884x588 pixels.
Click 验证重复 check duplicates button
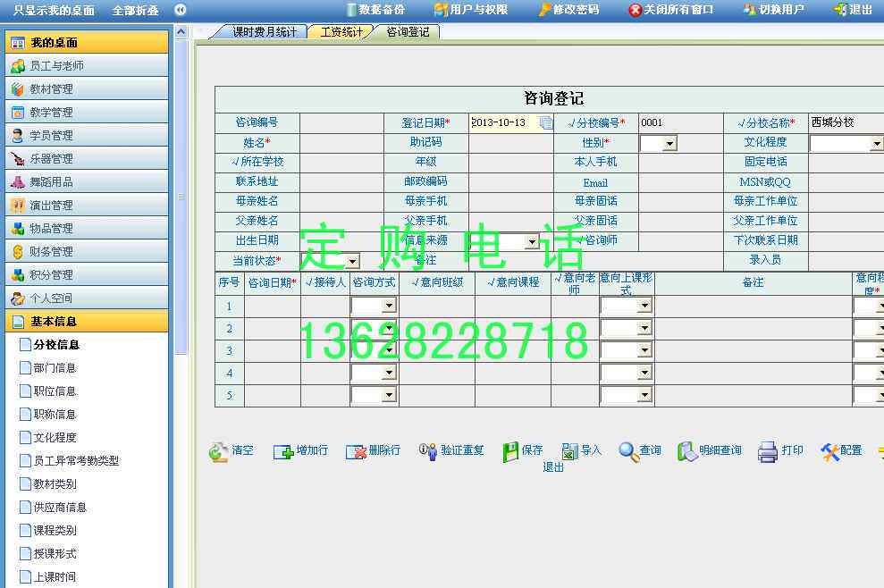tap(451, 451)
